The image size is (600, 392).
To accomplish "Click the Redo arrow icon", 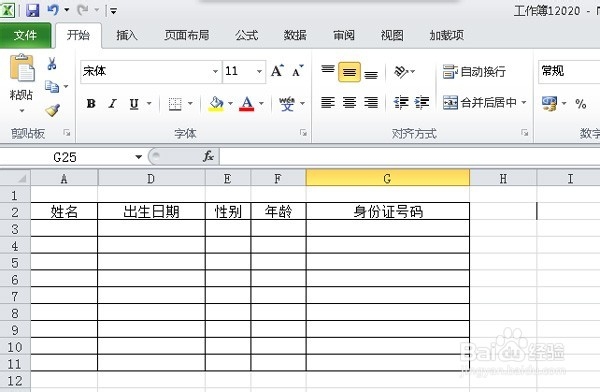I will click(82, 10).
